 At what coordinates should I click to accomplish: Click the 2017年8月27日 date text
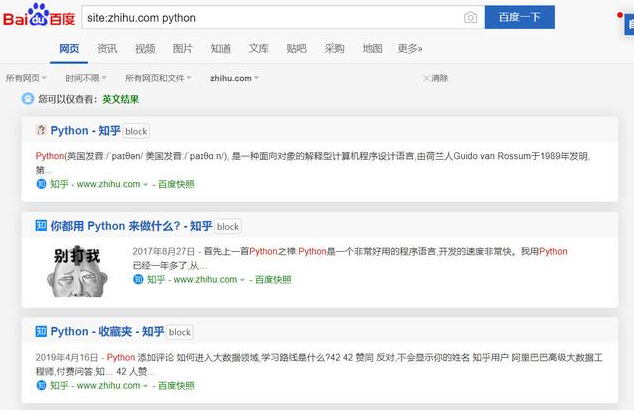click(164, 251)
